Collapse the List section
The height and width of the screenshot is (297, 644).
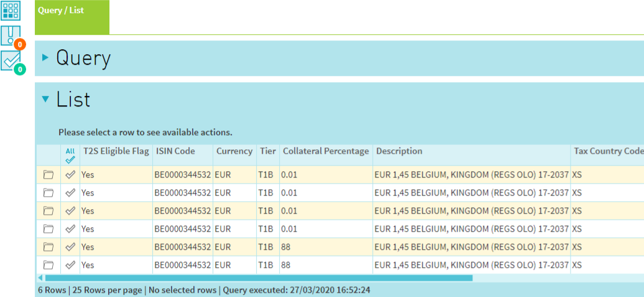click(45, 99)
